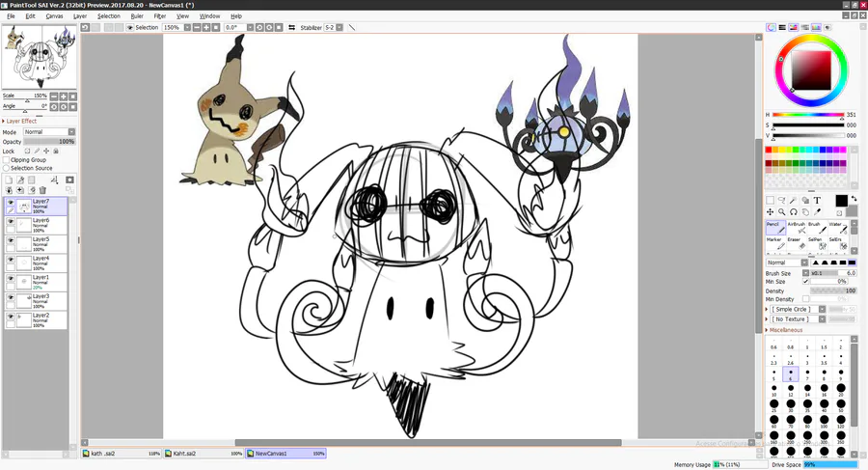The height and width of the screenshot is (470, 868).
Task: Open the Canvas menu
Action: 54,16
